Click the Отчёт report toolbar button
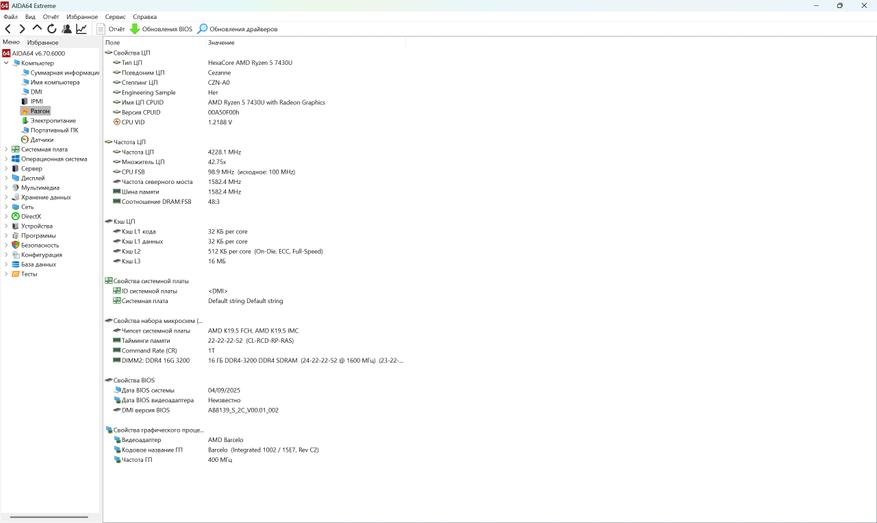 (x=111, y=29)
